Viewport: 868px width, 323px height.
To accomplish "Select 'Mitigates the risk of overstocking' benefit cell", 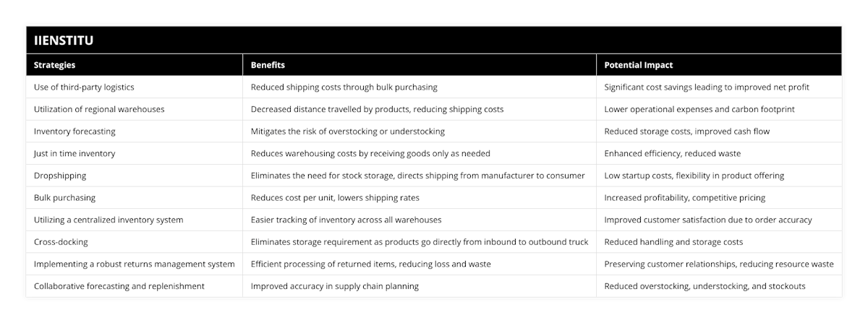I will click(x=348, y=132).
